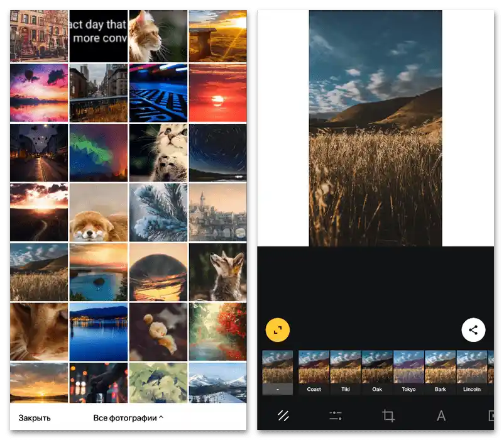
Task: Choose the red sunset sun photo
Action: pos(218,92)
